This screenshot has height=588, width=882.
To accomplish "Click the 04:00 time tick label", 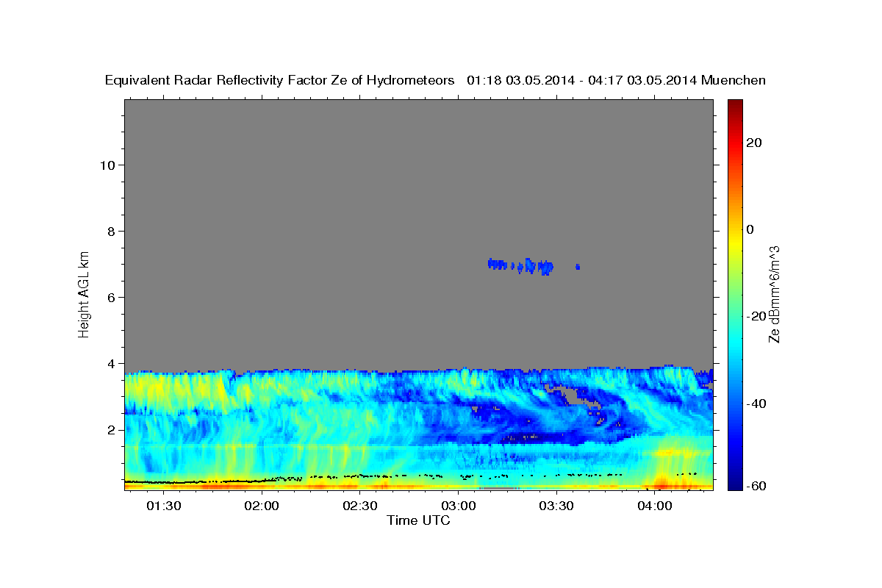I will 654,506.
